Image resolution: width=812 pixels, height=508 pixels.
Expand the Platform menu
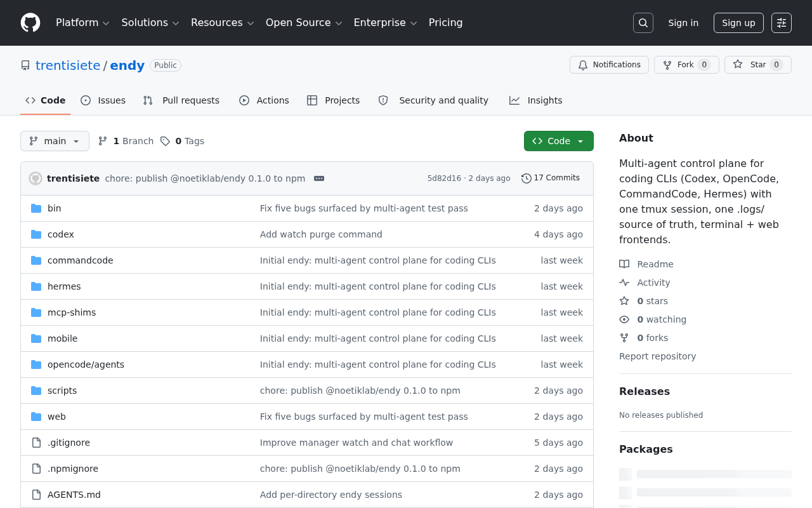click(82, 23)
